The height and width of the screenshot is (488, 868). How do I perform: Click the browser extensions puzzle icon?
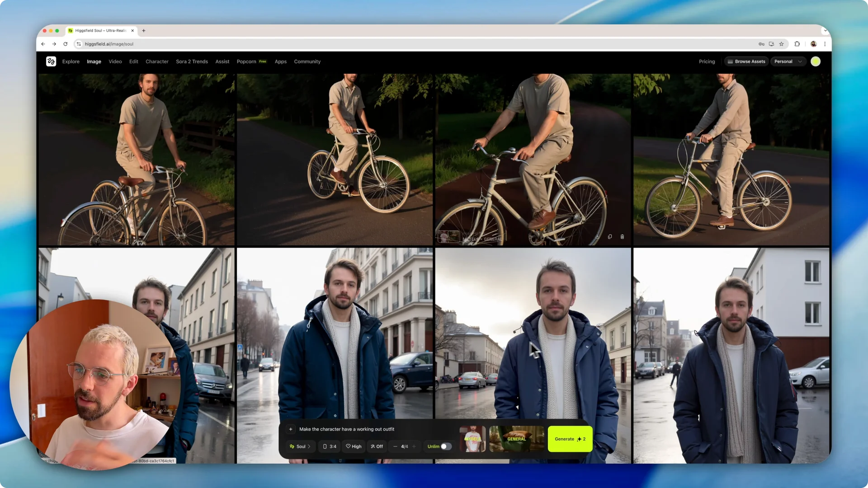pos(797,44)
